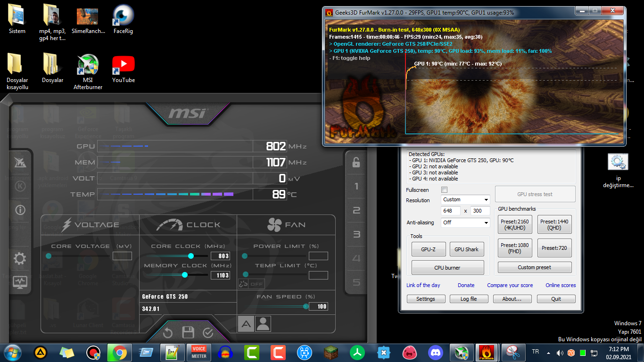
Task: Open the Compare your score link
Action: coord(510,285)
